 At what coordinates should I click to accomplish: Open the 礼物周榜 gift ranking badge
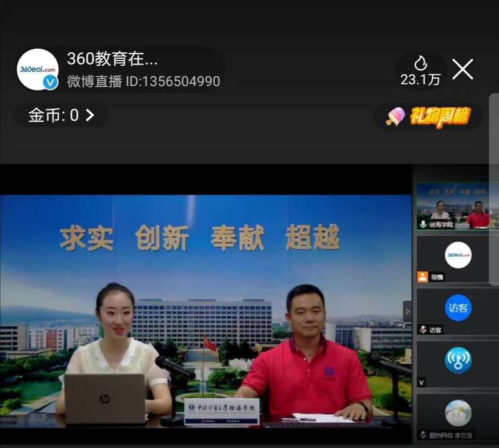pos(428,116)
